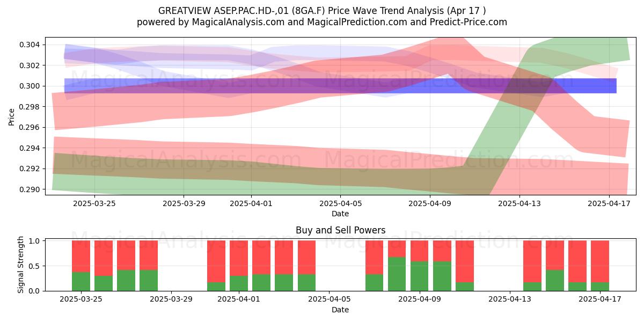Click the red sell segment of the 2025-04-08 bar

pyautogui.click(x=397, y=249)
